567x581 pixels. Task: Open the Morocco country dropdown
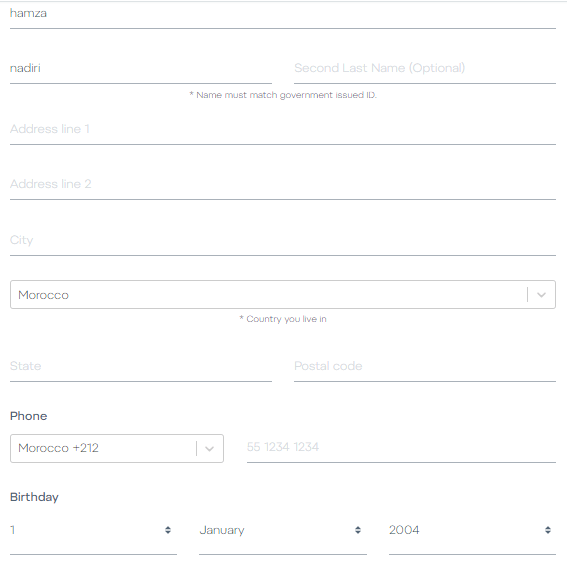click(283, 295)
